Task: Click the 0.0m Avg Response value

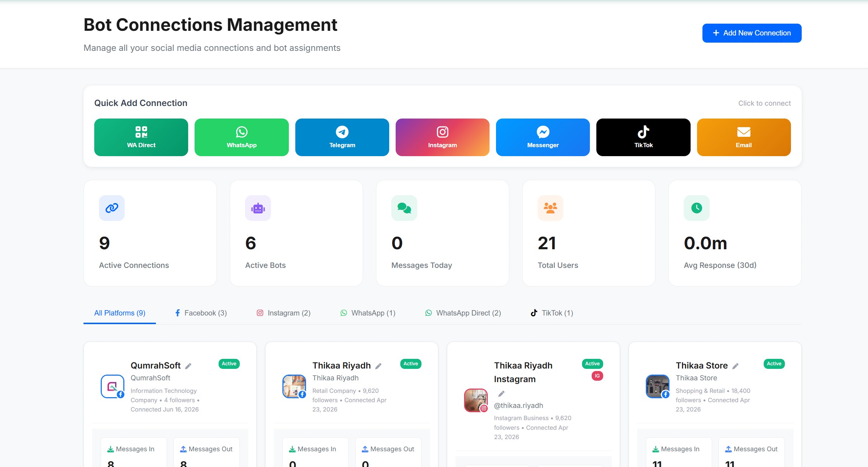Action: coord(705,244)
